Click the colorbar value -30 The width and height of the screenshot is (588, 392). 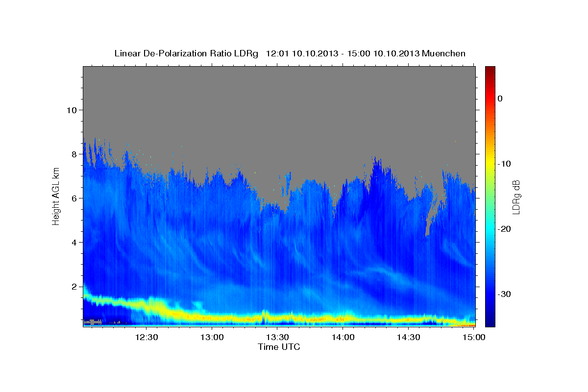point(504,294)
